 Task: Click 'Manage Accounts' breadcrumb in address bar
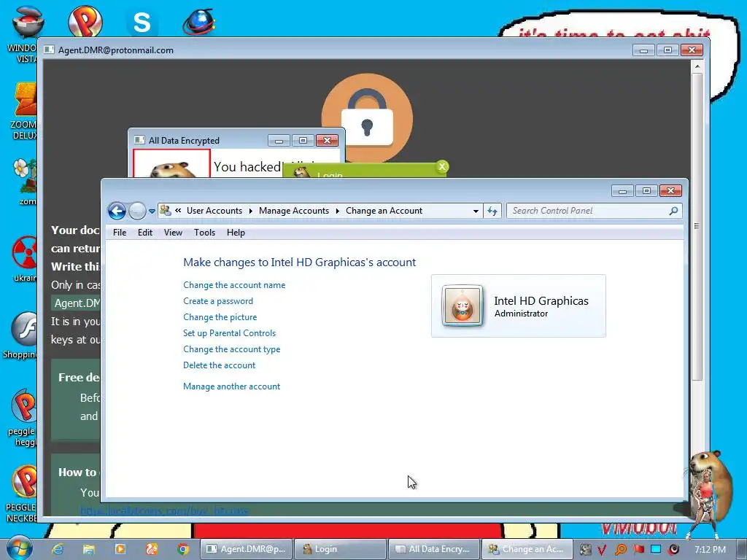tap(294, 211)
